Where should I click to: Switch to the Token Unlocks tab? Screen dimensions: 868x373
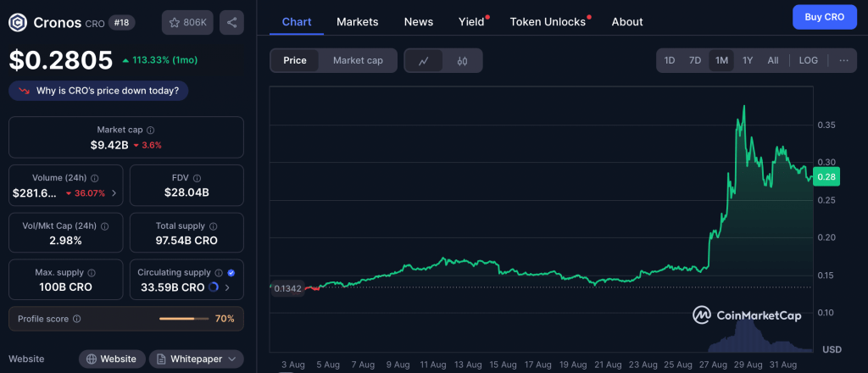pos(548,21)
